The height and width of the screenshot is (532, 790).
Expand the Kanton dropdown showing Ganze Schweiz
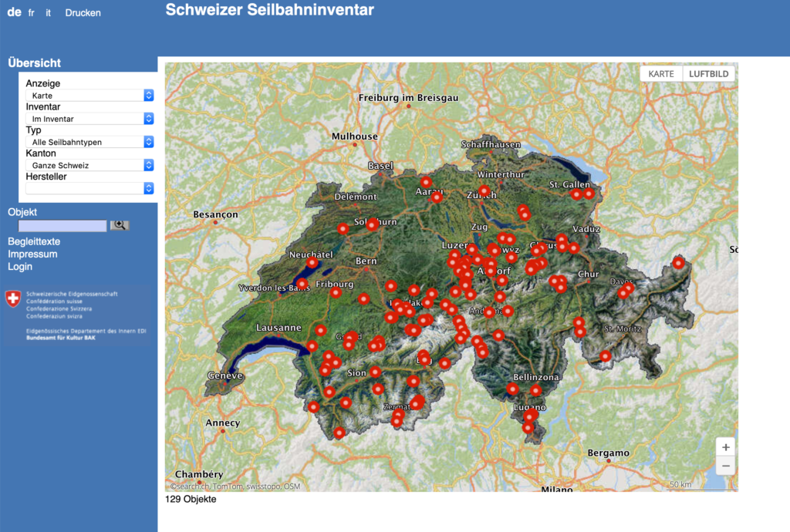point(89,165)
